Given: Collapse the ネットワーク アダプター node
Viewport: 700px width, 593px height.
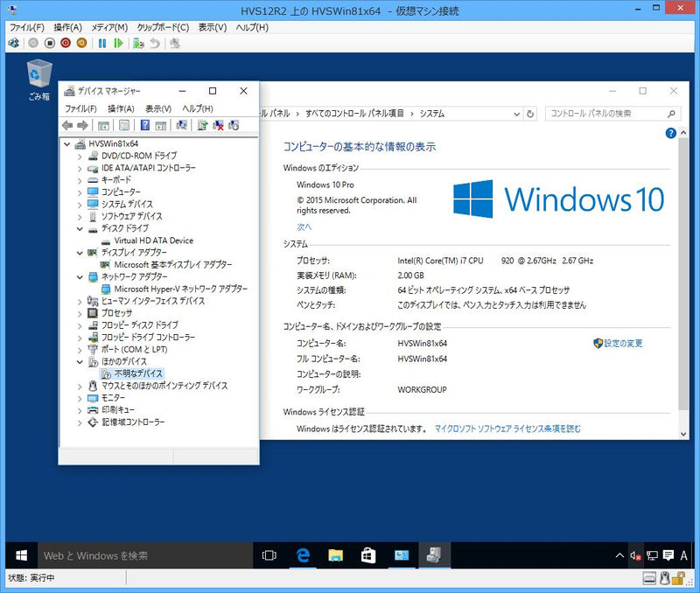Looking at the screenshot, I should click(x=80, y=277).
